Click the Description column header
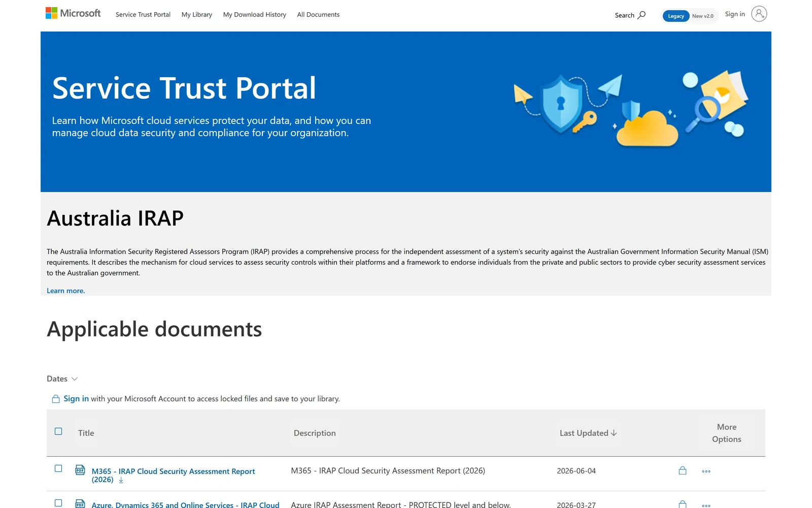The image size is (812, 508). pos(315,433)
